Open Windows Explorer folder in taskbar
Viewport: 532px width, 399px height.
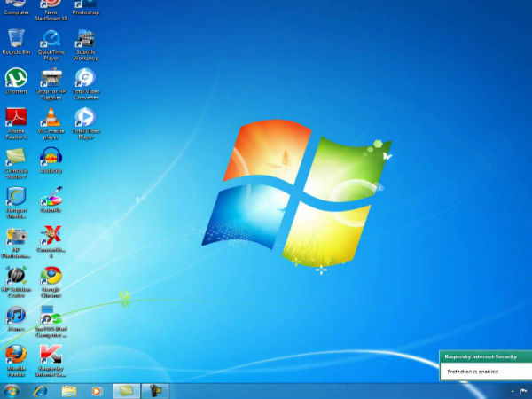(x=69, y=391)
